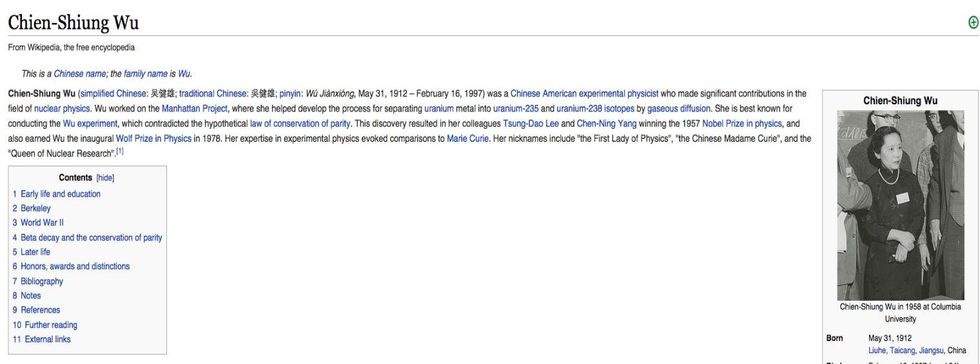Open the 'uranium-238' link

[579, 109]
